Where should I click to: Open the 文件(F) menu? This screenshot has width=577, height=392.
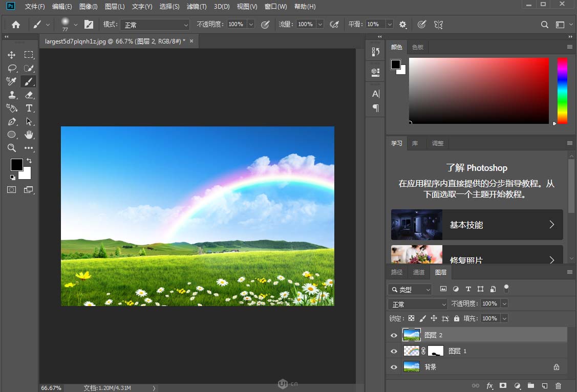(x=35, y=7)
